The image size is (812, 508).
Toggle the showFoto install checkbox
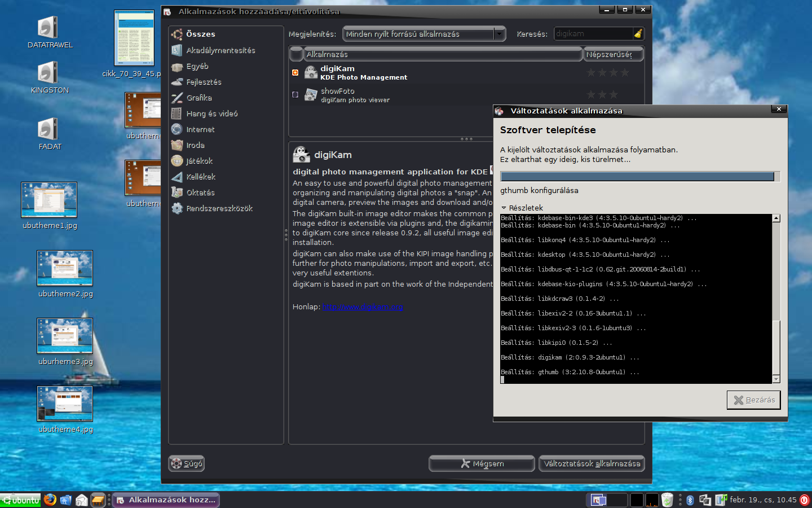pyautogui.click(x=295, y=95)
